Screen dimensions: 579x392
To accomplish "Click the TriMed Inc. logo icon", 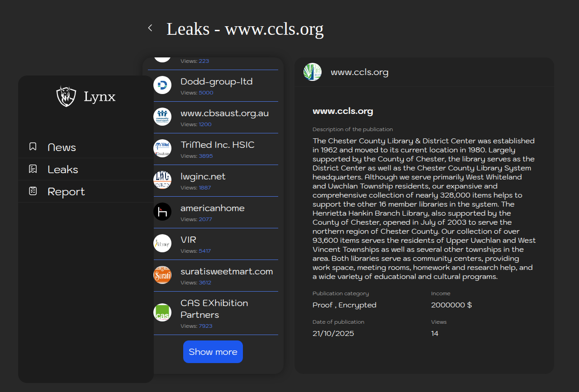I will 162,148.
